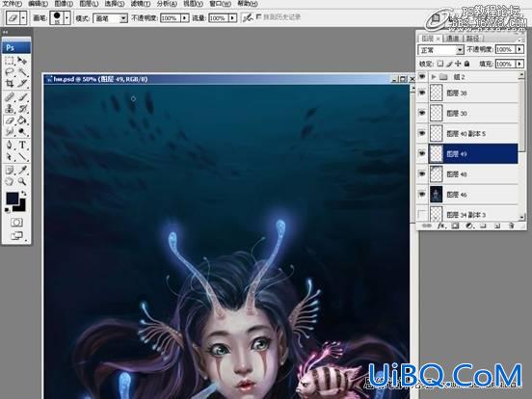Screen dimensions: 532x399
Task: Switch to the 通道 (Channels) tab
Action: pos(452,39)
